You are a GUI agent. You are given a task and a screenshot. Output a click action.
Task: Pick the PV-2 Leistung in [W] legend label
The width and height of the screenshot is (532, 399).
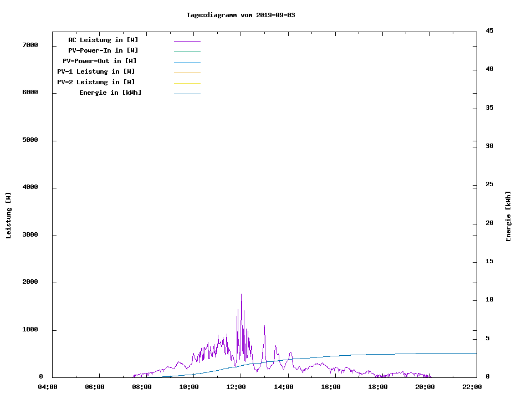point(96,82)
